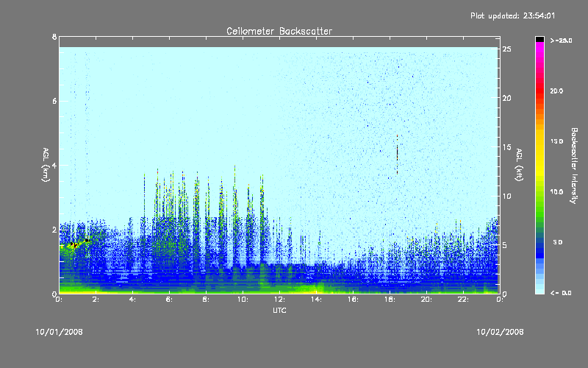The width and height of the screenshot is (588, 368).
Task: Click the '18:' hour tick on UTC axis
Action: tap(390, 300)
